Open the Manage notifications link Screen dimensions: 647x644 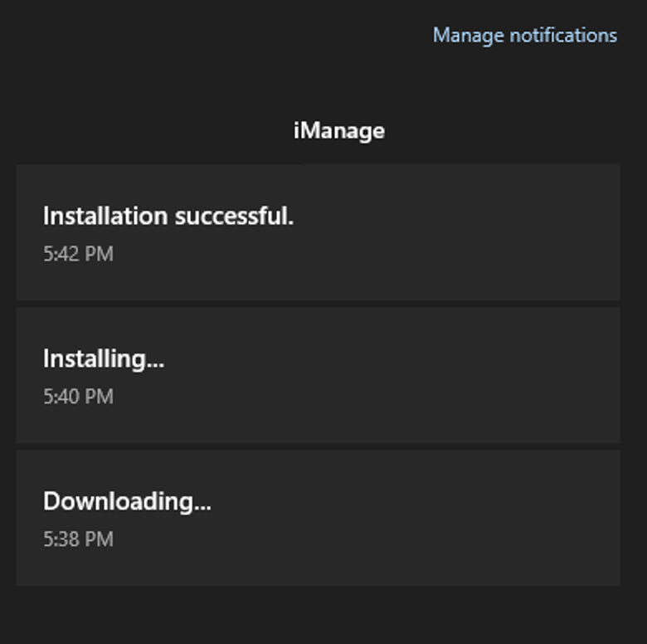(524, 36)
